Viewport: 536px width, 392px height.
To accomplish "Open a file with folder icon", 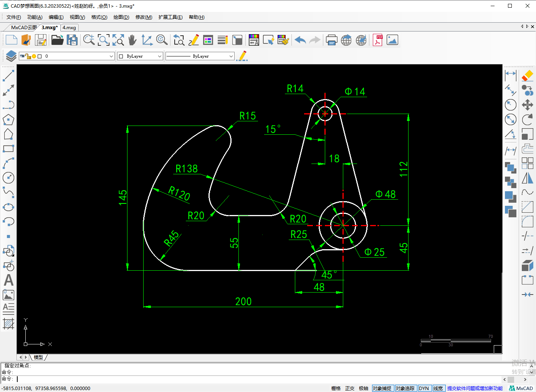I will 57,40.
